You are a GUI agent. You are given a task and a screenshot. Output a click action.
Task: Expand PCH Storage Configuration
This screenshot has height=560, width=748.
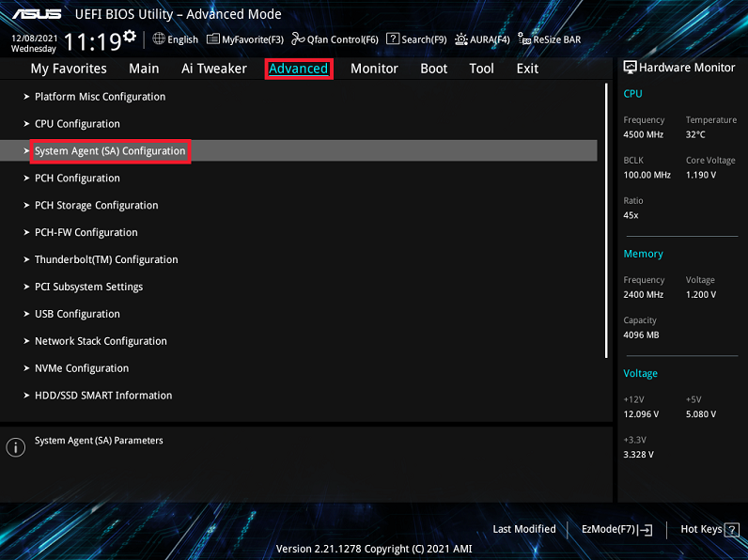click(x=96, y=206)
